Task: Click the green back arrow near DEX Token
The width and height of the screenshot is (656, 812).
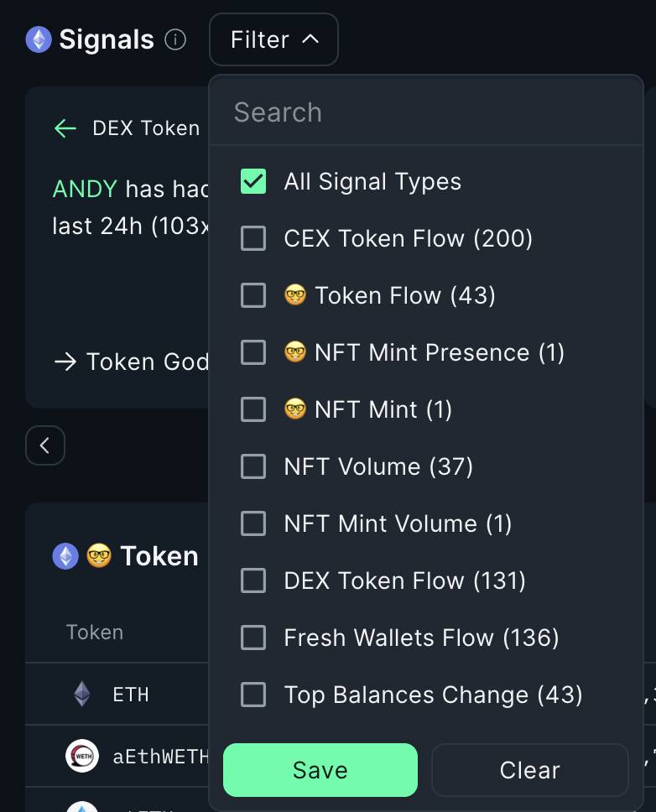Action: pyautogui.click(x=65, y=128)
